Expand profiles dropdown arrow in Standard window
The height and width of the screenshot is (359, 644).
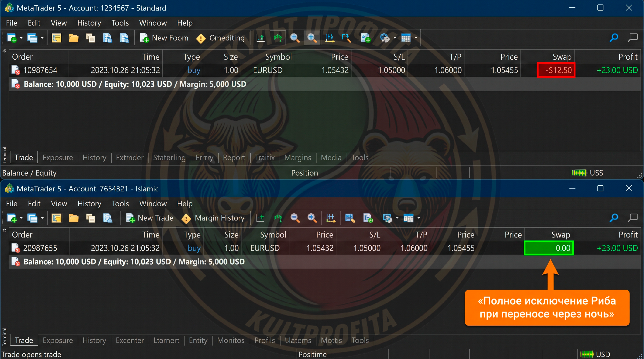[x=42, y=38]
